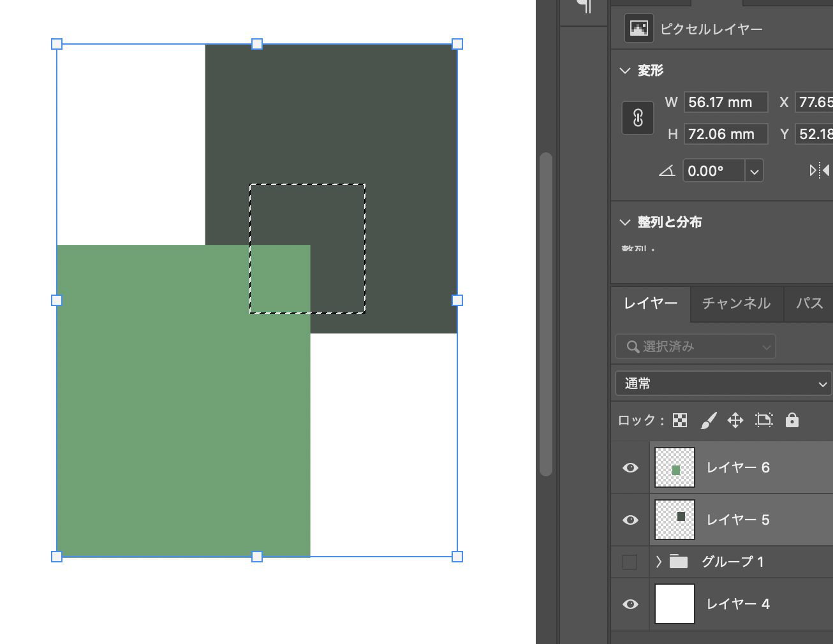Expand グループ 1 in the Layers panel
The image size is (833, 644).
[658, 562]
